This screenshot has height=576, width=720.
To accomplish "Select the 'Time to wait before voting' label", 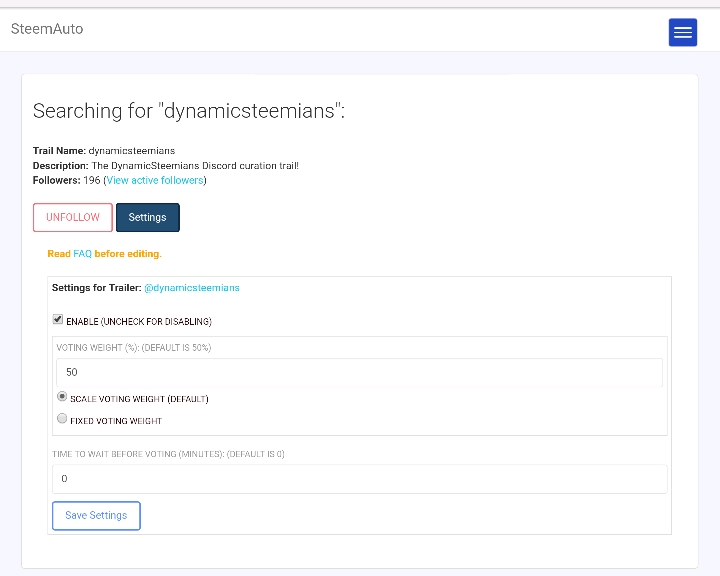I will pyautogui.click(x=168, y=454).
